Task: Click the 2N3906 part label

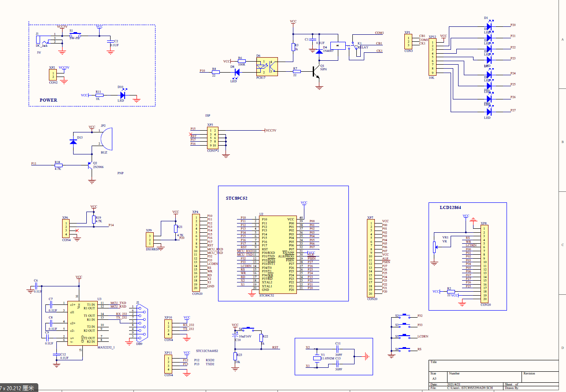Action: click(x=98, y=166)
